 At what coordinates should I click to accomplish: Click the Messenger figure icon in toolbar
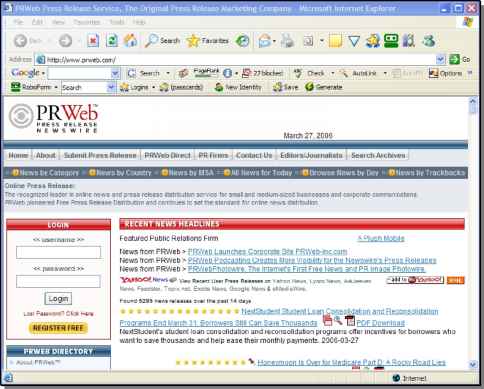pyautogui.click(x=429, y=41)
